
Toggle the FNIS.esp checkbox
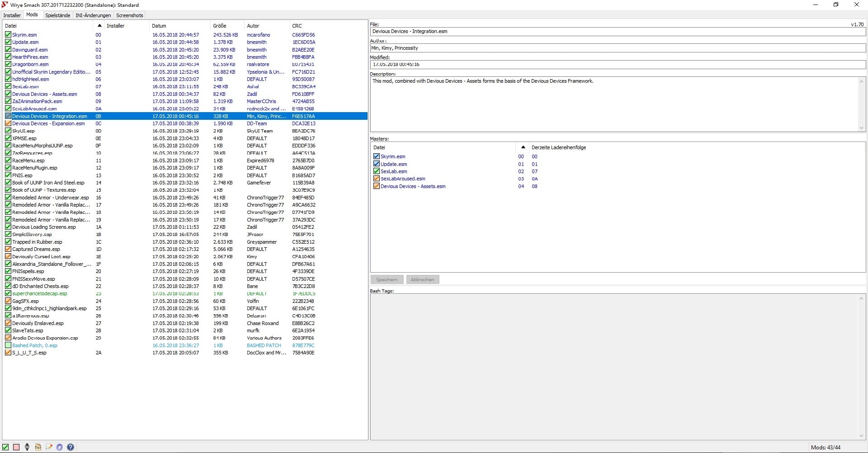click(x=8, y=175)
